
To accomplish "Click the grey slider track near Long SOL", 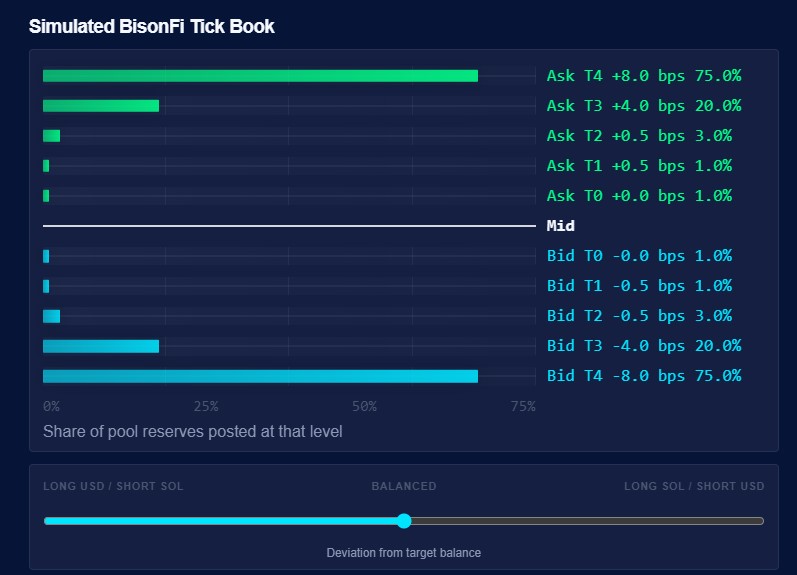I will click(587, 521).
